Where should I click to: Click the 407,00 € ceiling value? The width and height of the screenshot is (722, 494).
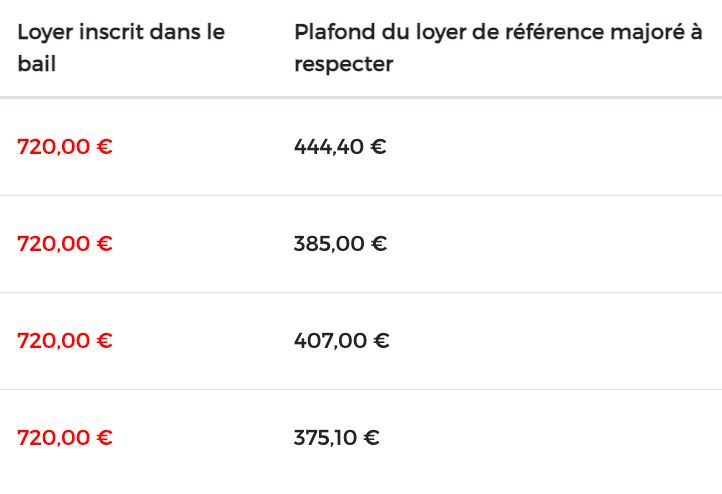point(342,341)
